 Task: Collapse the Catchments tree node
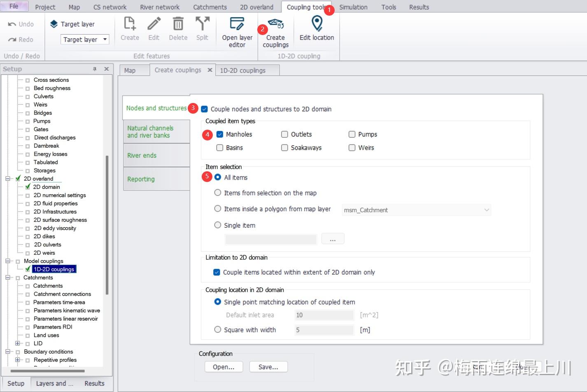pyautogui.click(x=7, y=278)
